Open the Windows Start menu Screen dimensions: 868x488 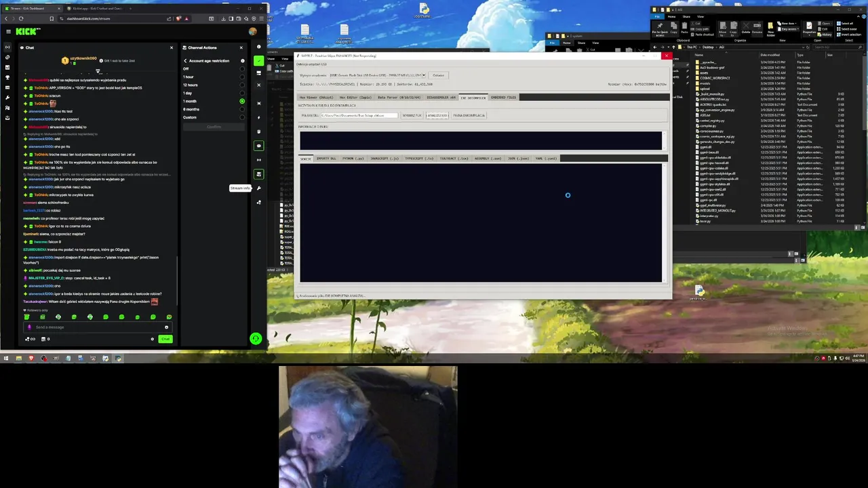point(6,358)
